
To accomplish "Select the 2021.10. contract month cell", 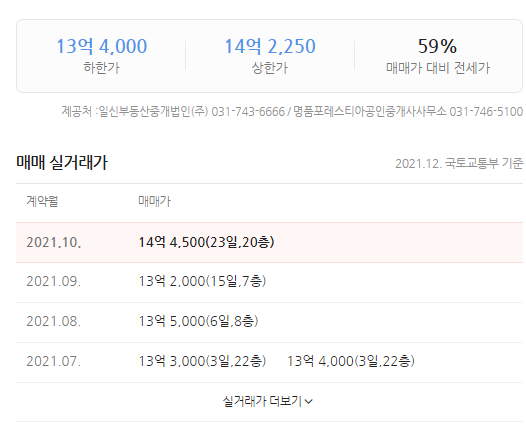I will 54,242.
